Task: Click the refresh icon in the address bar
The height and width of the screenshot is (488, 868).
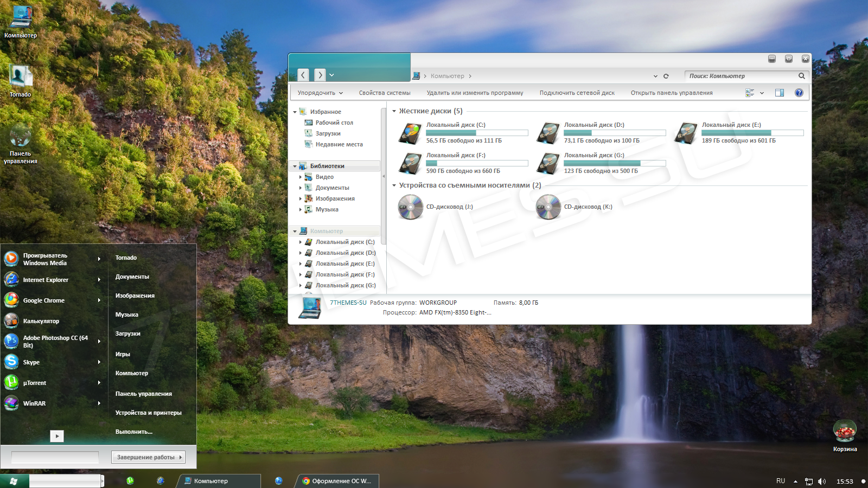Action: tap(666, 76)
